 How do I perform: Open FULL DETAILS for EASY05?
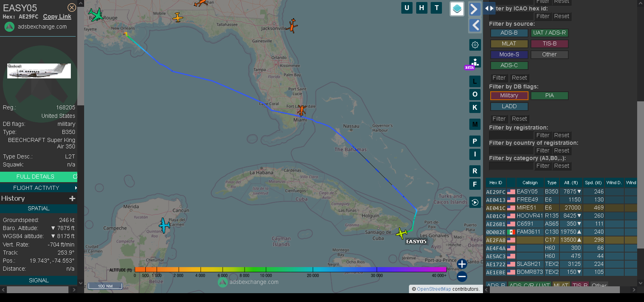pos(39,177)
